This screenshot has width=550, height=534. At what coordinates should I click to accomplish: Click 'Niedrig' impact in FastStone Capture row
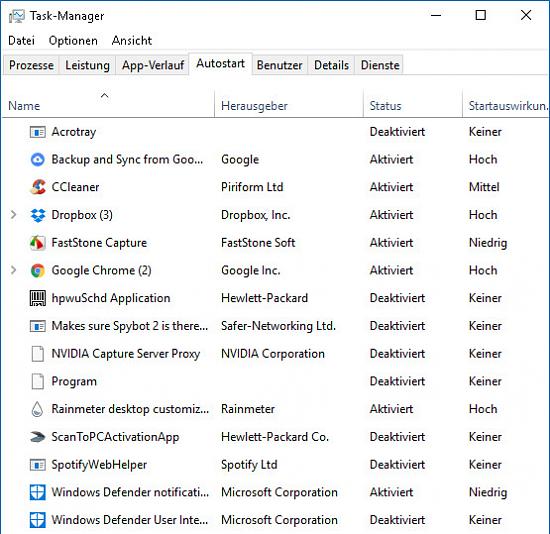coord(488,243)
